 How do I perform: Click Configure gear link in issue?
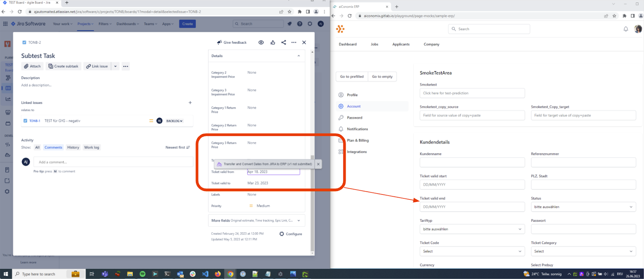pos(291,234)
